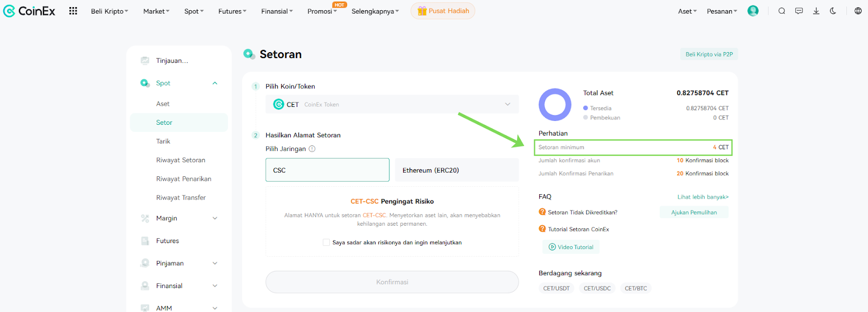Collapse the Spot sidebar section chevron

(x=215, y=83)
